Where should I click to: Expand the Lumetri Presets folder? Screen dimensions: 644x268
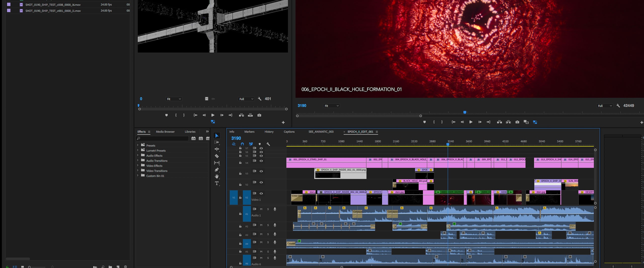[x=138, y=150]
